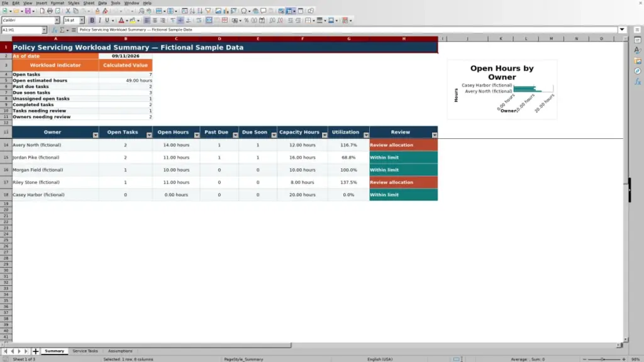Open the font name dropdown
This screenshot has width=644, height=362.
coord(57,20)
